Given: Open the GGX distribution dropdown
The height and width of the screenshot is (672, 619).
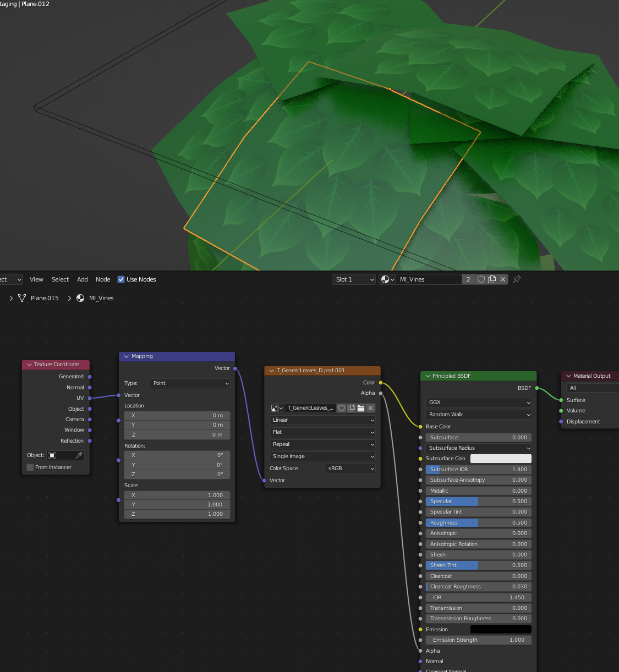Looking at the screenshot, I should point(479,403).
